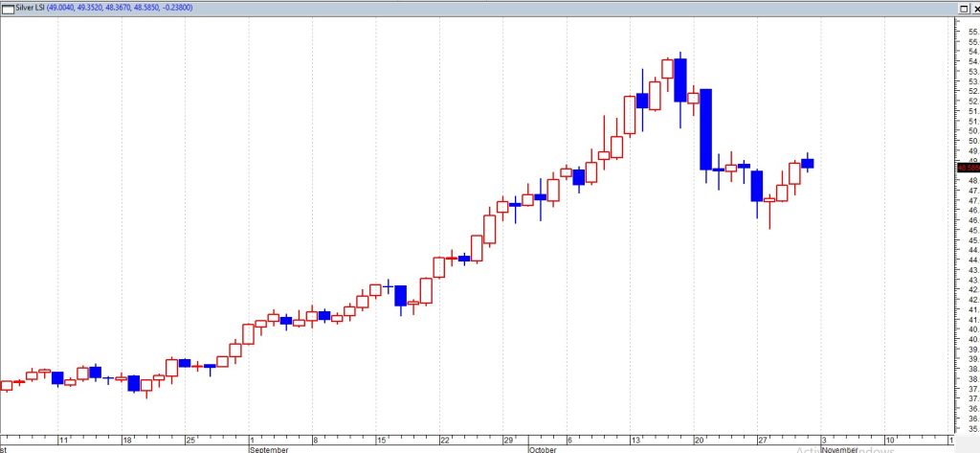Screen dimensions: 980x453
Task: Click the Silver LSI chart title text
Action: [34, 7]
